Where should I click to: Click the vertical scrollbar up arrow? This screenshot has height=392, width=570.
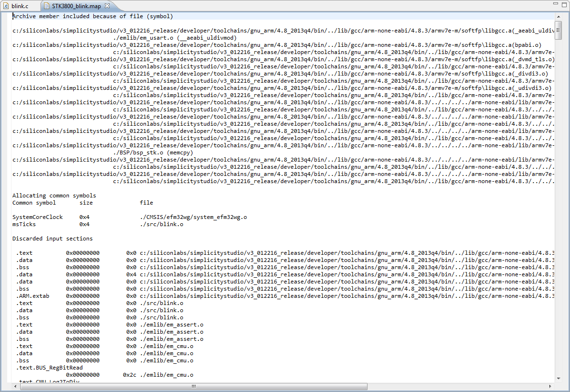click(x=559, y=17)
